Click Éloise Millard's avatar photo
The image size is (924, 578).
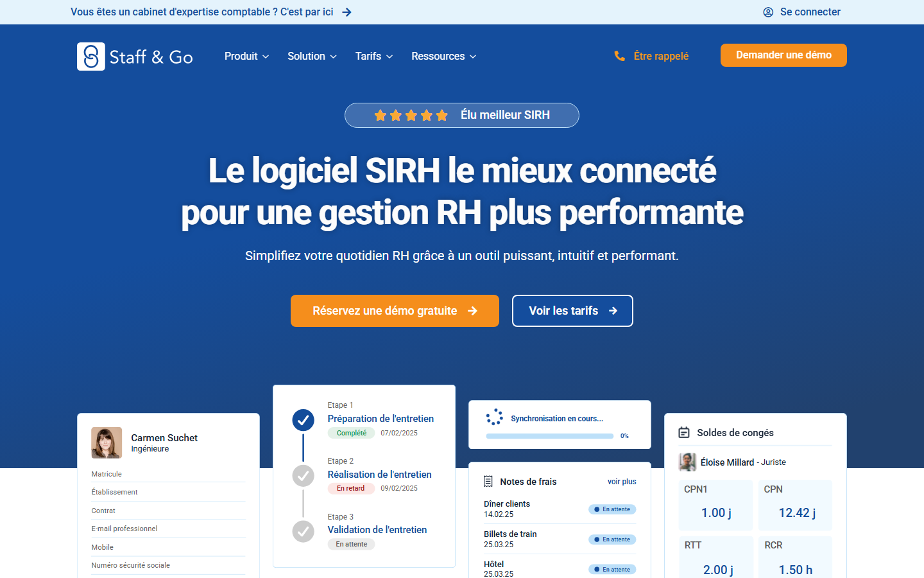click(x=687, y=462)
